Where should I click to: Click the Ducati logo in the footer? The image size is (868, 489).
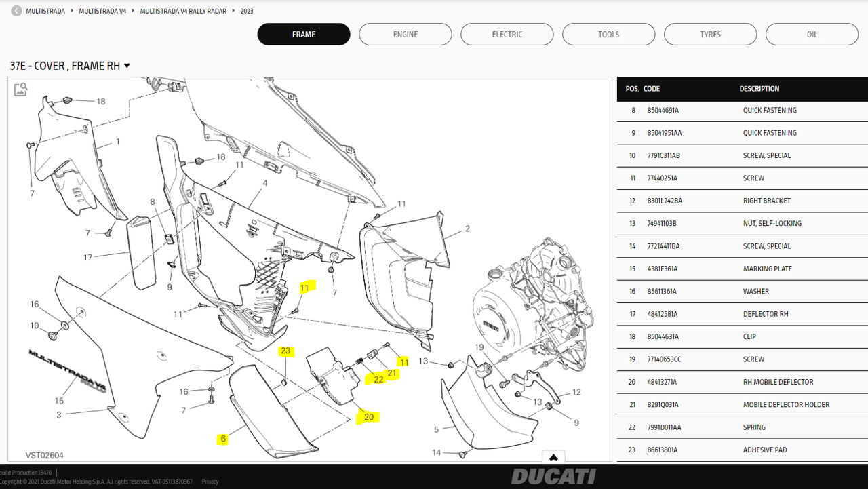point(553,476)
